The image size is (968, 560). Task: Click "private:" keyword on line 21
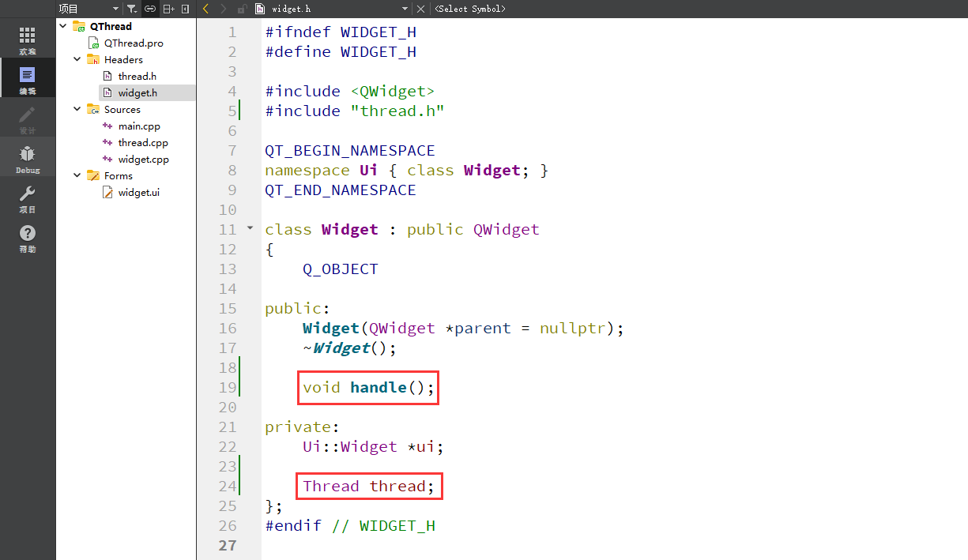click(x=303, y=427)
